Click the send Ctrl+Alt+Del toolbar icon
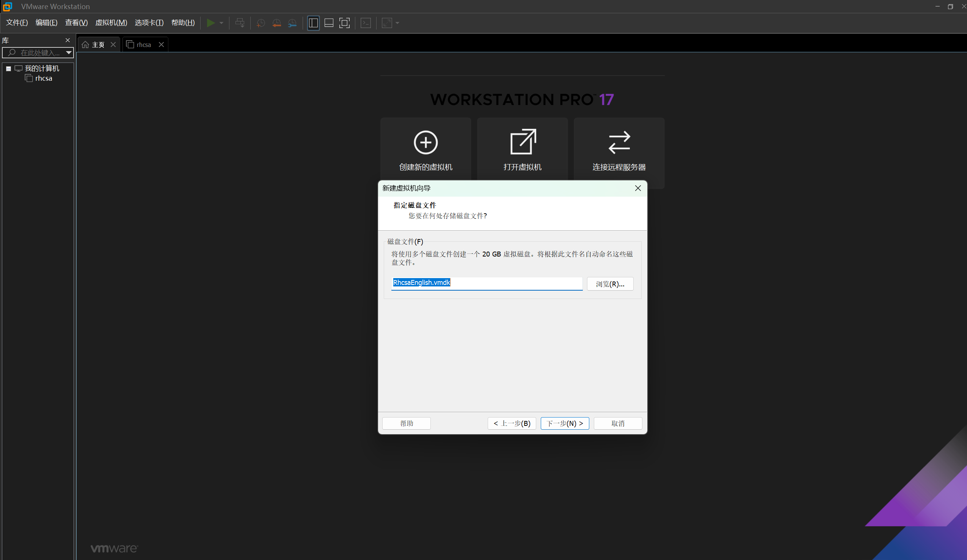 (240, 23)
